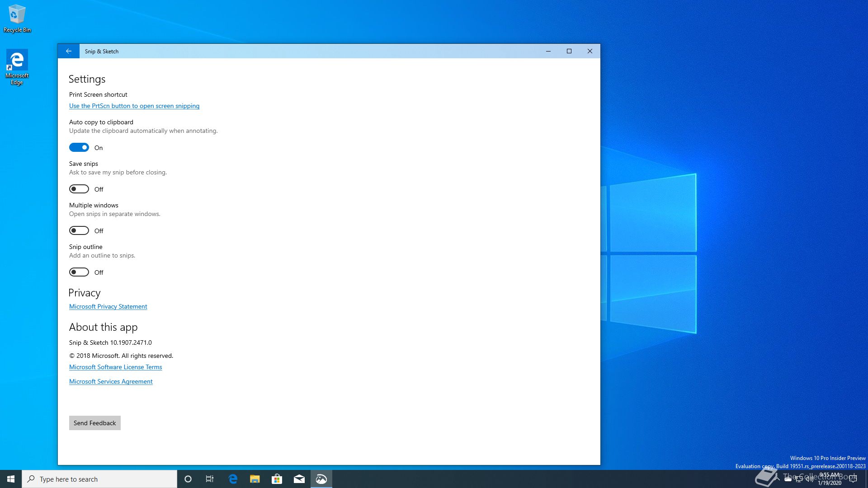Minimize the Snip & Sketch window

(548, 51)
